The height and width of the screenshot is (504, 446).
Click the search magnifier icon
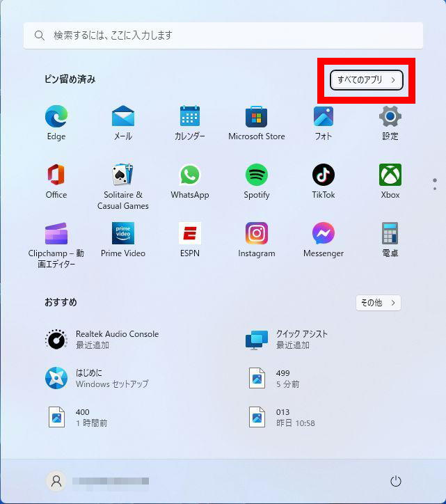(x=40, y=36)
